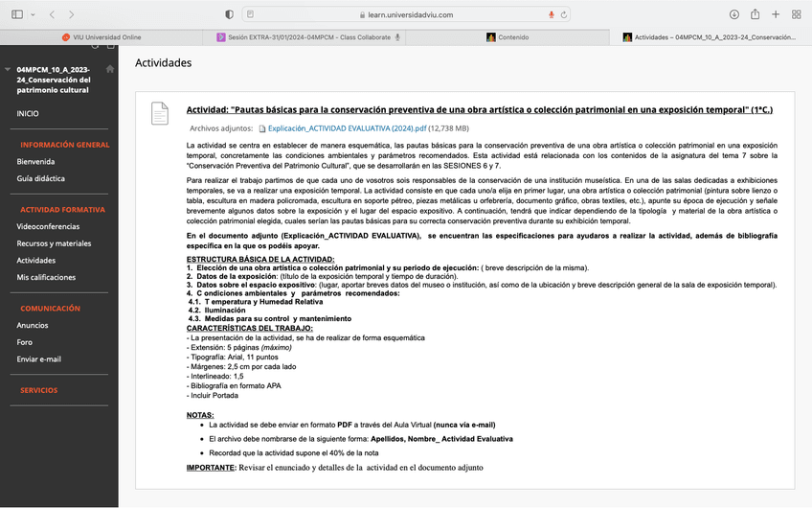Click the Safari sidebar toggle icon
This screenshot has width=812, height=508.
(17, 14)
